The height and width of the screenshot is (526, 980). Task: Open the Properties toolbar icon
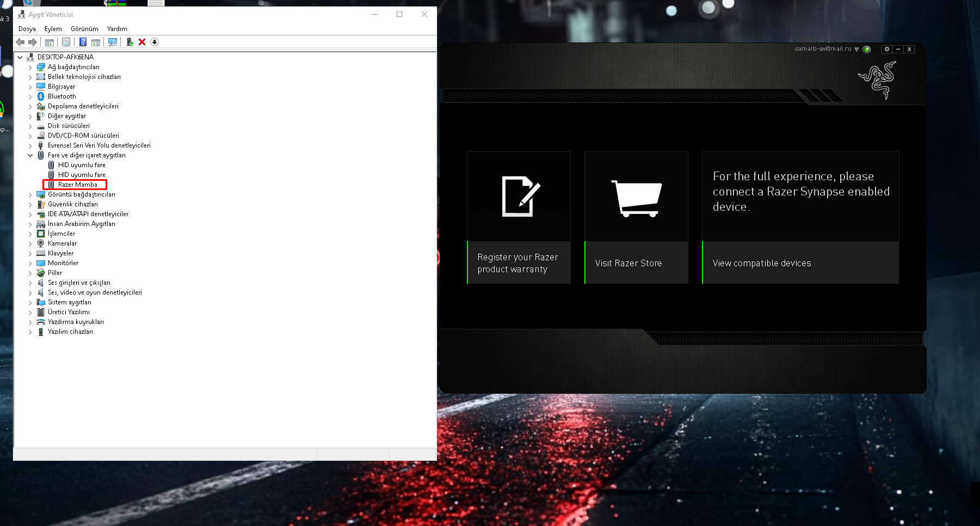66,42
